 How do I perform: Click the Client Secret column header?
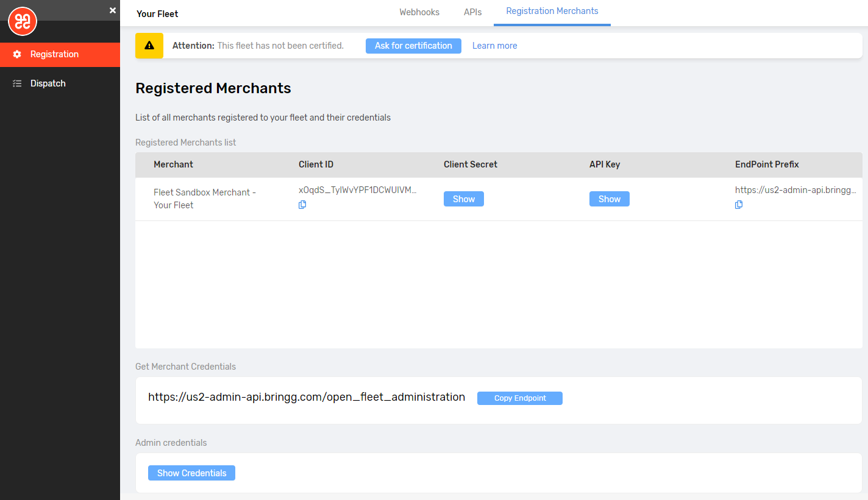[471, 164]
